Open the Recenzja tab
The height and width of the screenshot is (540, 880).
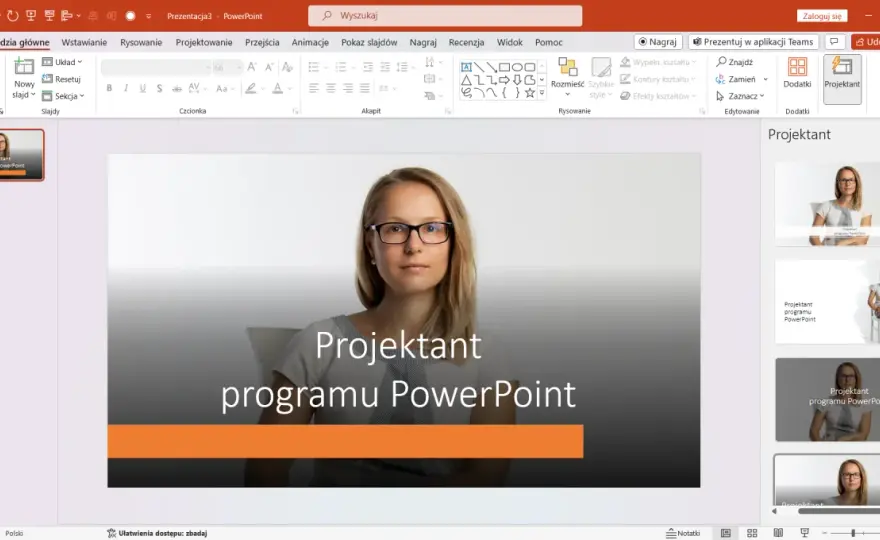466,42
